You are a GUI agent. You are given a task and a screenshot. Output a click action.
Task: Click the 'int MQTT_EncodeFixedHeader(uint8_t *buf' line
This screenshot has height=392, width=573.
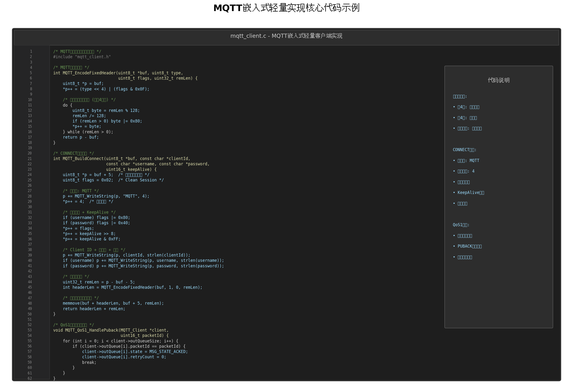[x=118, y=73]
